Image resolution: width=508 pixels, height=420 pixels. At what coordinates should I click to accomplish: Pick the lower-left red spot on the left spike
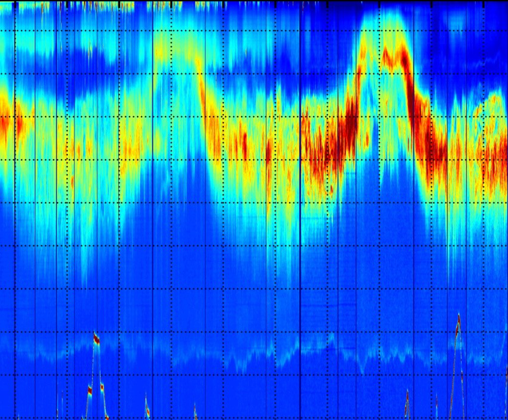[89, 391]
